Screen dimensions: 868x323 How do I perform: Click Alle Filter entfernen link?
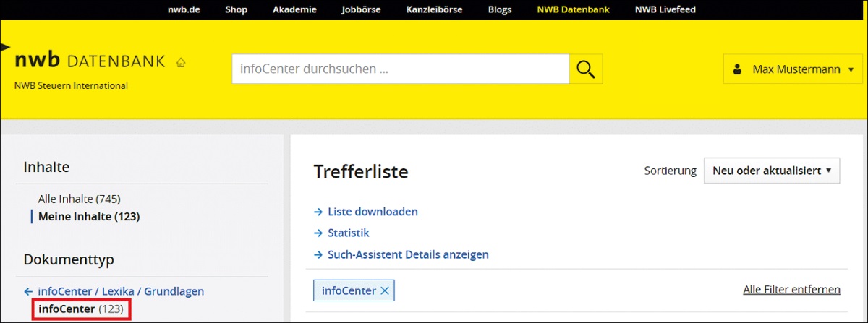(791, 290)
